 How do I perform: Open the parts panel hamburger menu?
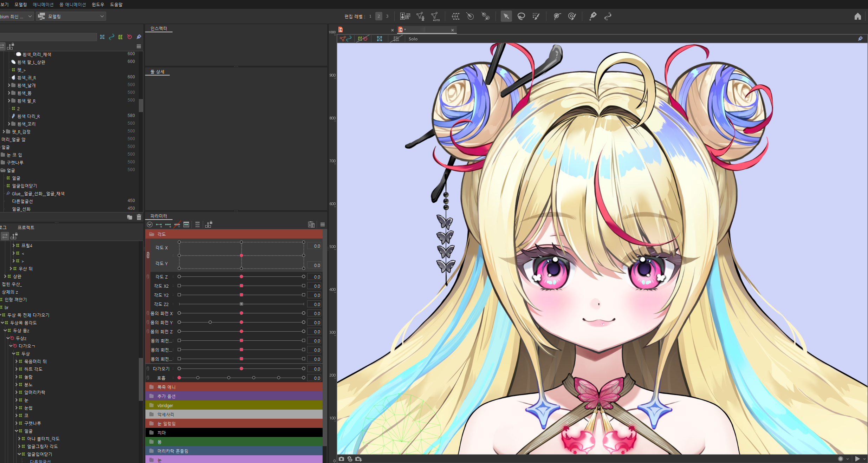(x=139, y=46)
